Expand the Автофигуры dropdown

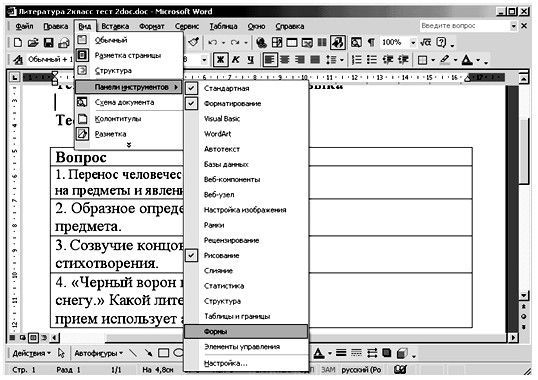tap(99, 353)
